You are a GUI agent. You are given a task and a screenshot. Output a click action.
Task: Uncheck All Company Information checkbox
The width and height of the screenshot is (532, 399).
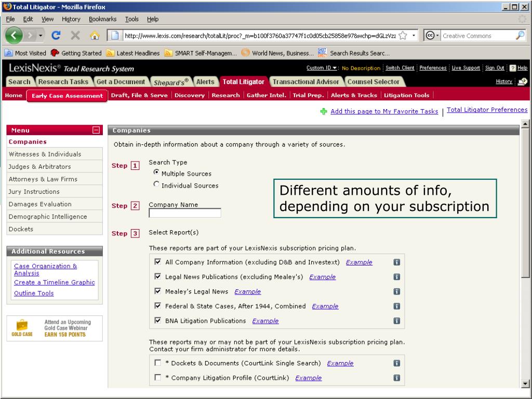coord(157,262)
